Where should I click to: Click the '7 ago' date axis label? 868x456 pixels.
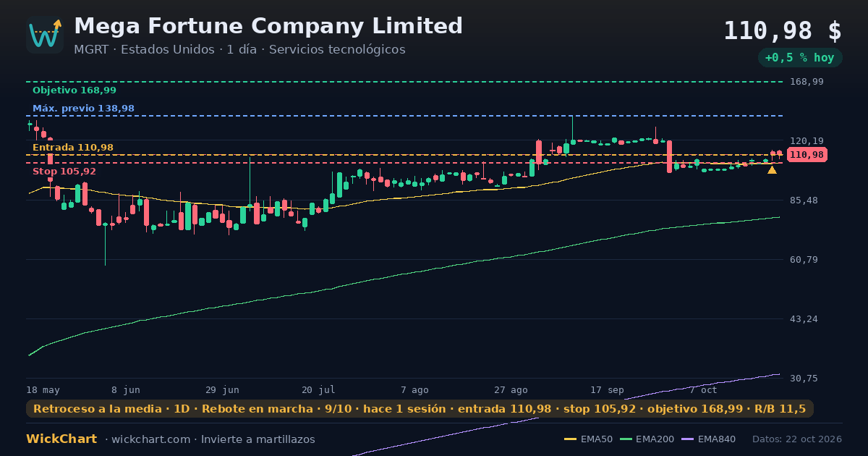click(x=414, y=390)
